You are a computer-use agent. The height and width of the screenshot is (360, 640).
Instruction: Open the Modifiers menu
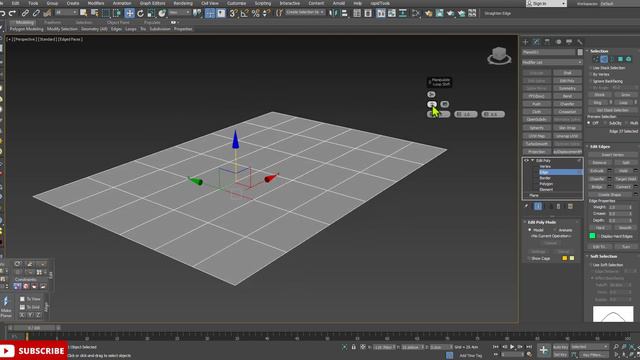[96, 3]
